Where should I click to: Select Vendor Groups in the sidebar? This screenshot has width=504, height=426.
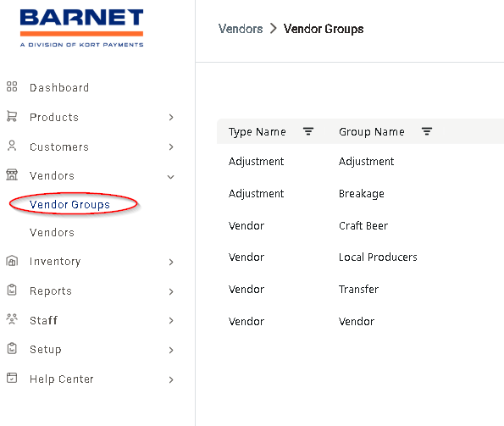(x=69, y=205)
